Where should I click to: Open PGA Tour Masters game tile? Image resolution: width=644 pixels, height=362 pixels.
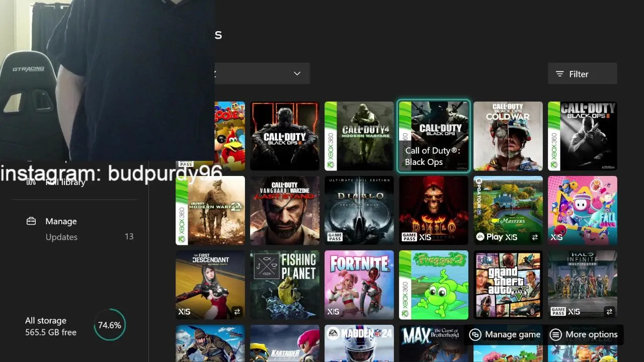click(508, 210)
